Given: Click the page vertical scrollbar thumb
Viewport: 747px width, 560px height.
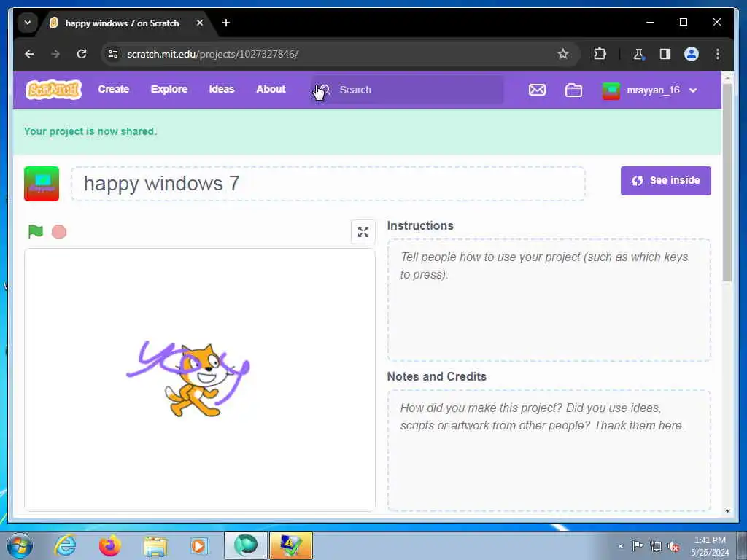Looking at the screenshot, I should (x=727, y=182).
